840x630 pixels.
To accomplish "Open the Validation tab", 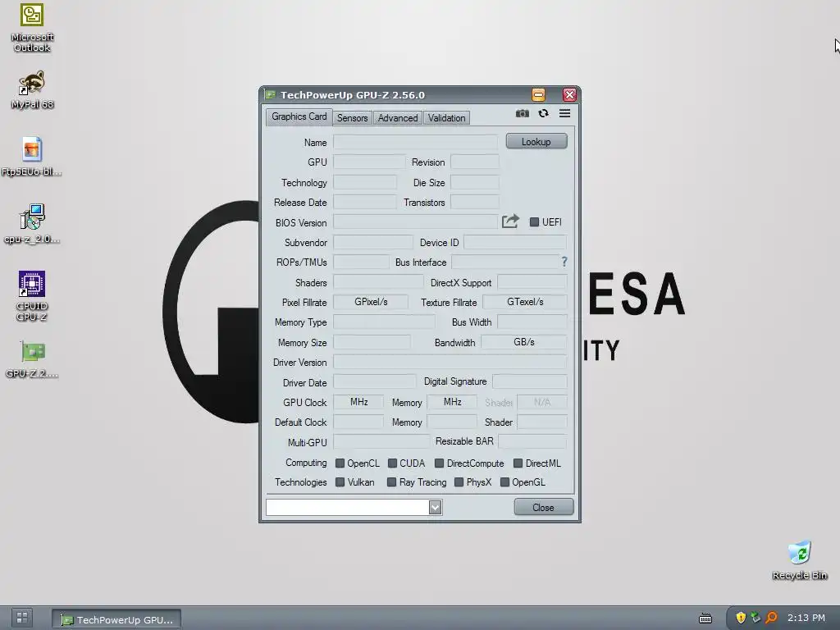I will [x=446, y=118].
